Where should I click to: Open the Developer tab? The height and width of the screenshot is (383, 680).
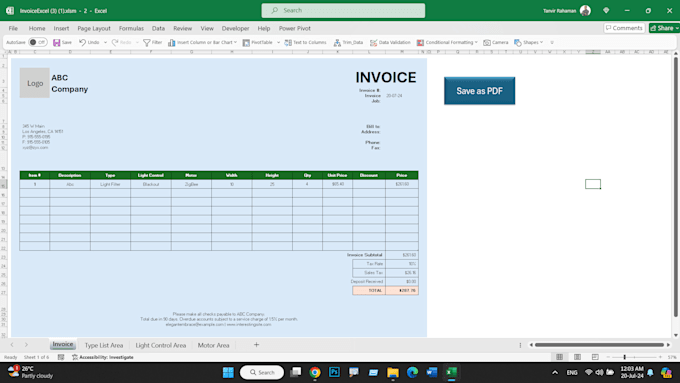(x=235, y=28)
